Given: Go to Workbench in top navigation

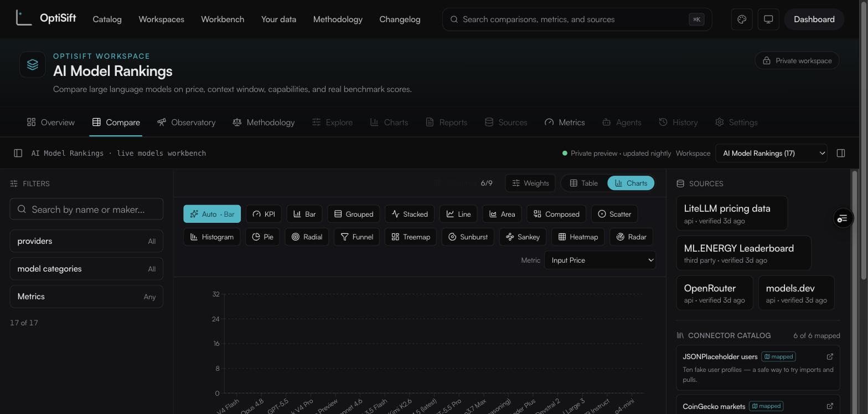Looking at the screenshot, I should (x=223, y=19).
